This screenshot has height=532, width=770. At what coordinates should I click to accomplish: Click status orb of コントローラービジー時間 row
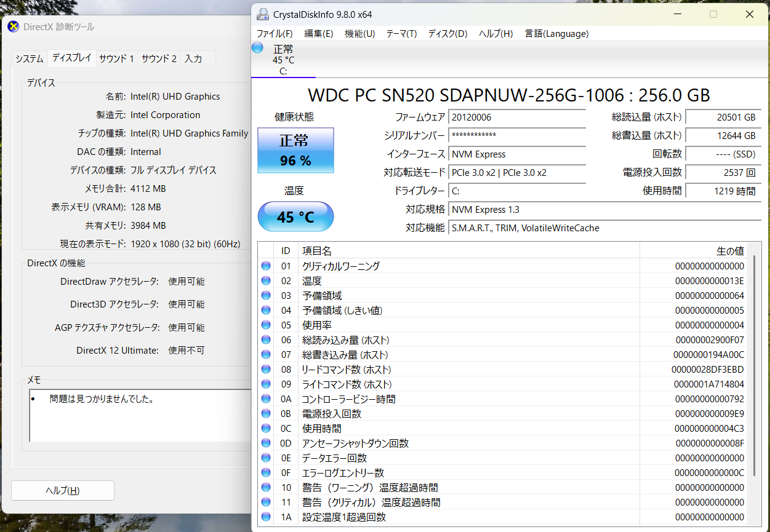(x=266, y=399)
